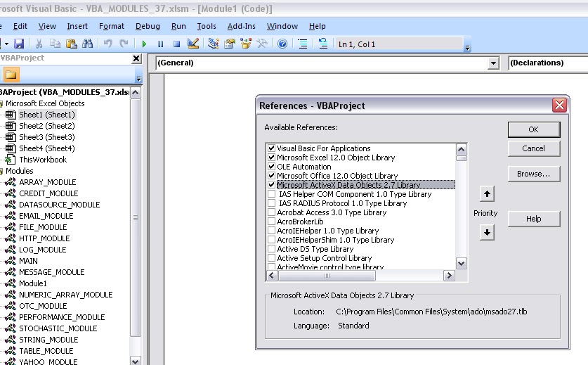Click OK in References dialog
The height and width of the screenshot is (365, 588).
[534, 129]
